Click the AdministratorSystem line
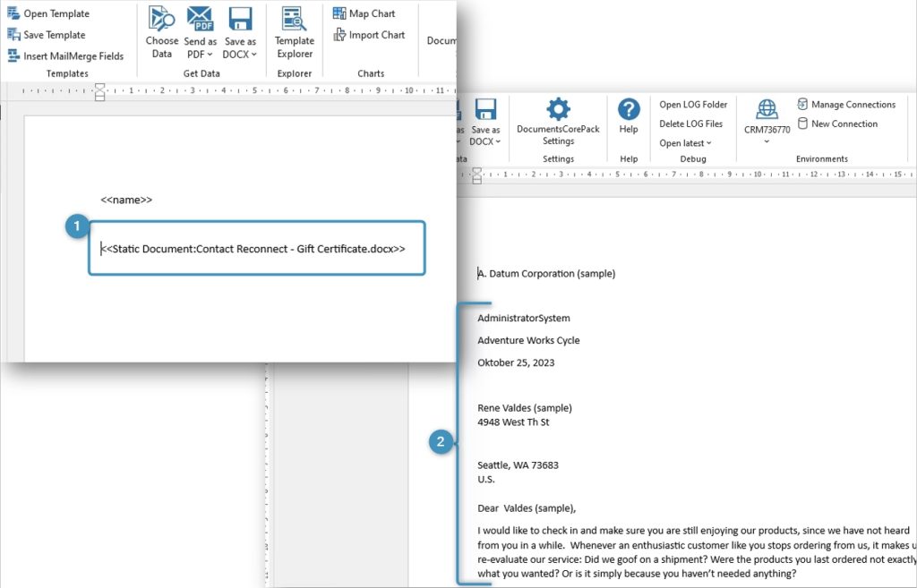Image resolution: width=917 pixels, height=588 pixels. 523,318
